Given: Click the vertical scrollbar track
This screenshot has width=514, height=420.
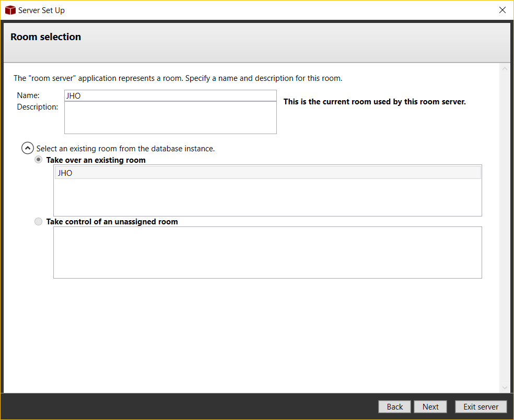Looking at the screenshot, I should (505, 230).
